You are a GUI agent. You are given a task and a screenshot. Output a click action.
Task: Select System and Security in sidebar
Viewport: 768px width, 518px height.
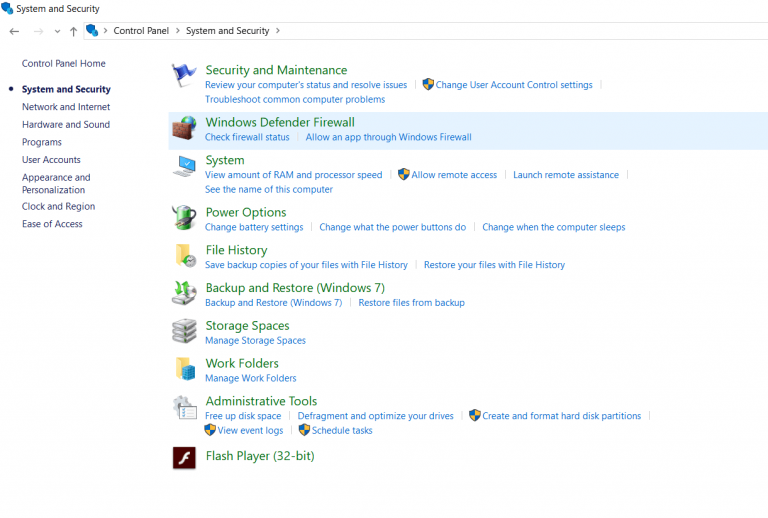[66, 89]
